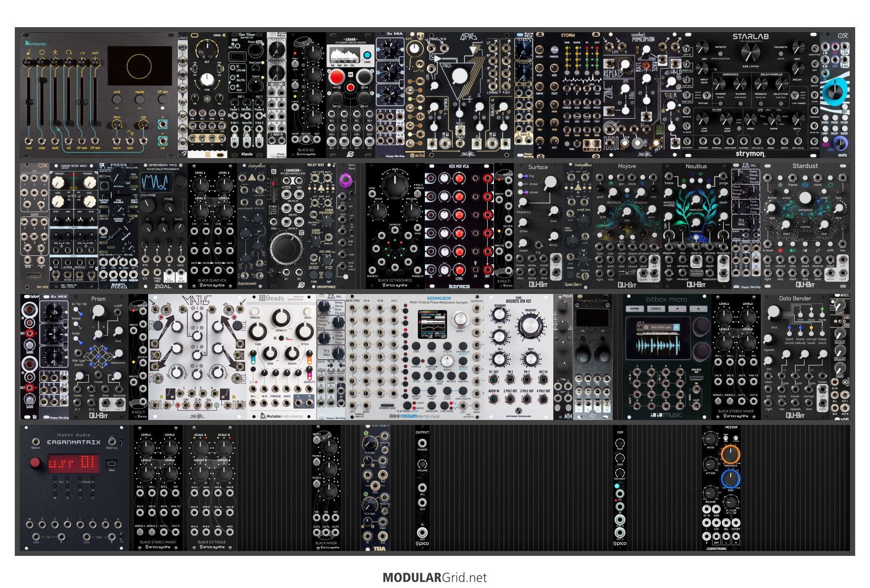The height and width of the screenshot is (588, 870).
Task: Click the polygogo regular button
Action: [x=140, y=99]
